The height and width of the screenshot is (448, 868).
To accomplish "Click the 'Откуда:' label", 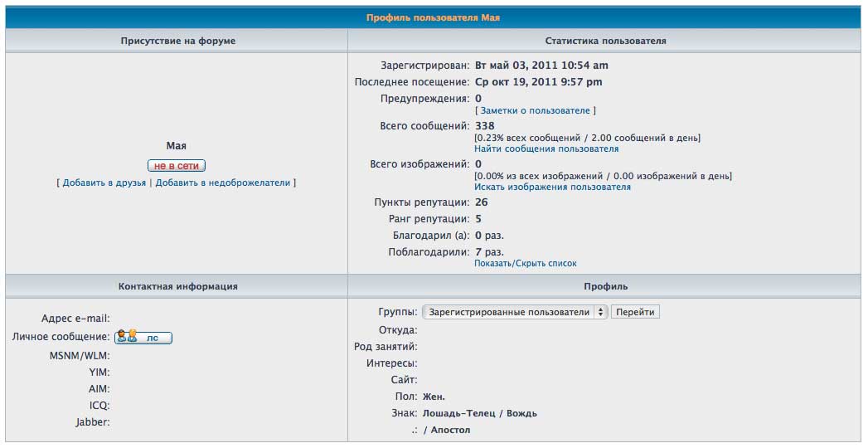I will point(398,330).
